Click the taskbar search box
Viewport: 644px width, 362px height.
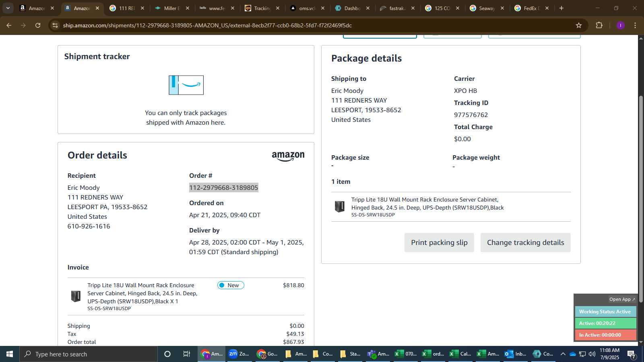coord(89,354)
